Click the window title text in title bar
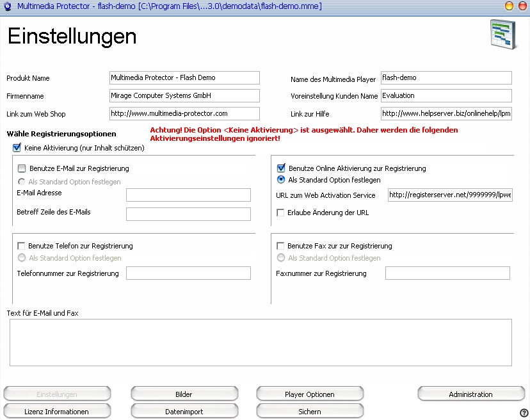530x420 pixels. point(170,6)
